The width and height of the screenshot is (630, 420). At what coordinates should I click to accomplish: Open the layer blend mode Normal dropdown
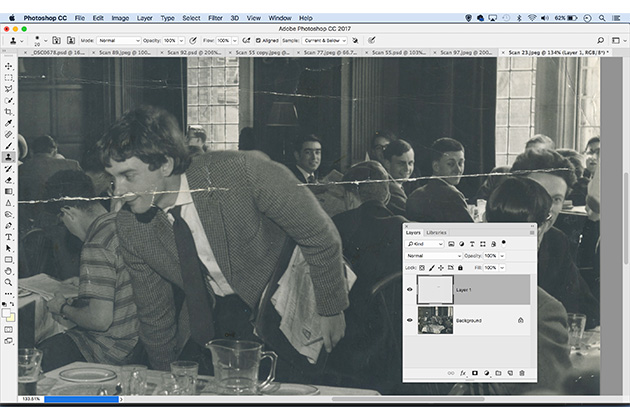[434, 256]
